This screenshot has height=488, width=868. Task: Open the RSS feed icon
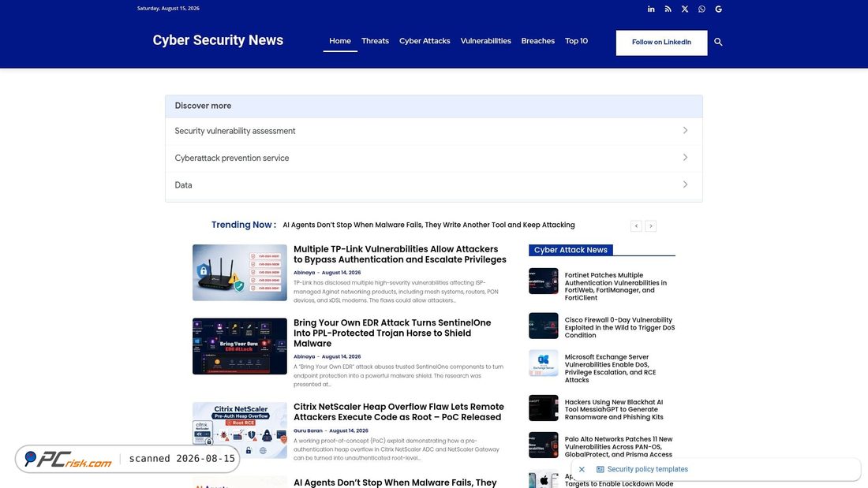668,9
